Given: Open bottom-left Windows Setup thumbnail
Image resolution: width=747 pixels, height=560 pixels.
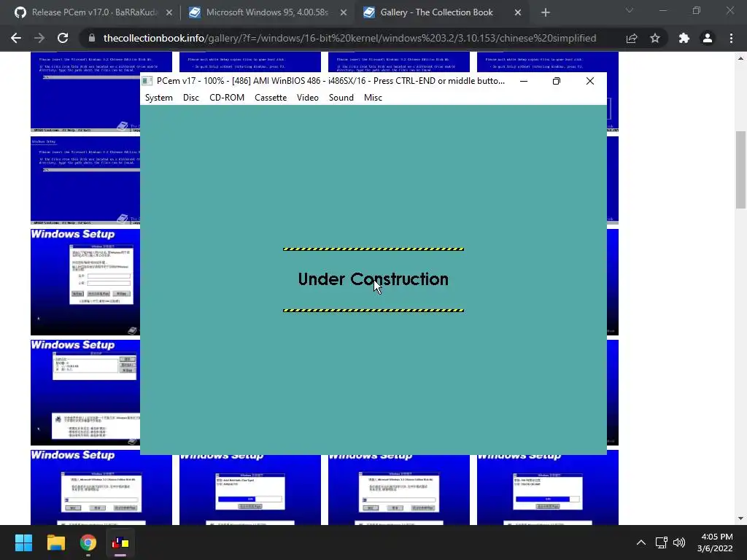Looking at the screenshot, I should 101,488.
